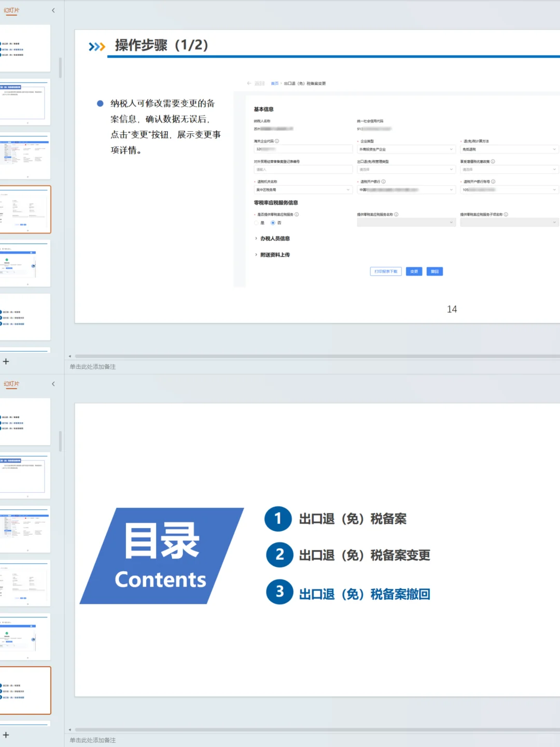560x747 pixels.
Task: Click the selected 否 radio button
Action: pos(272,223)
